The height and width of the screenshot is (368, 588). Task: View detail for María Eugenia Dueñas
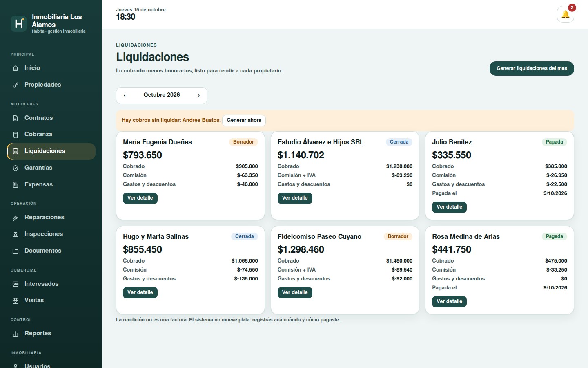click(140, 198)
